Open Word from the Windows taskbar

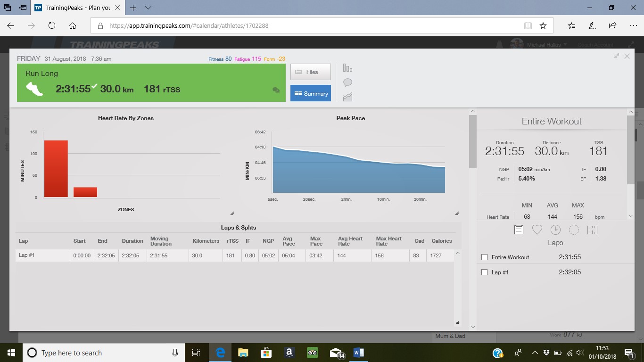358,353
